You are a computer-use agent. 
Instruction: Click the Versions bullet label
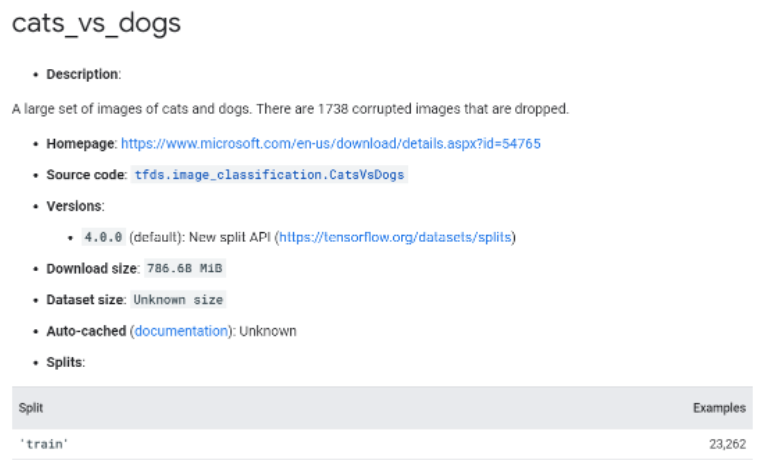pos(75,206)
